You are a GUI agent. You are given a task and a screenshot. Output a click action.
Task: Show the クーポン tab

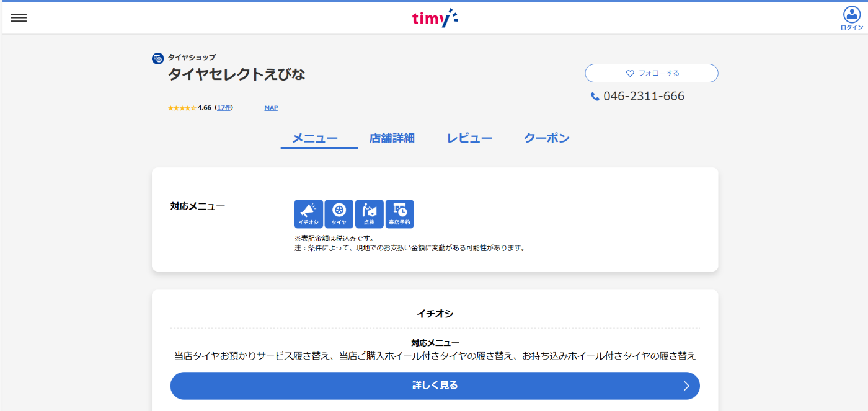(x=546, y=138)
